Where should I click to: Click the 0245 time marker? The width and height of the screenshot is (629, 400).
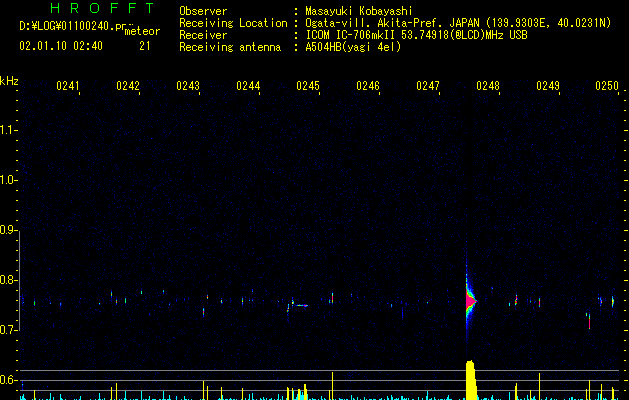pos(308,86)
